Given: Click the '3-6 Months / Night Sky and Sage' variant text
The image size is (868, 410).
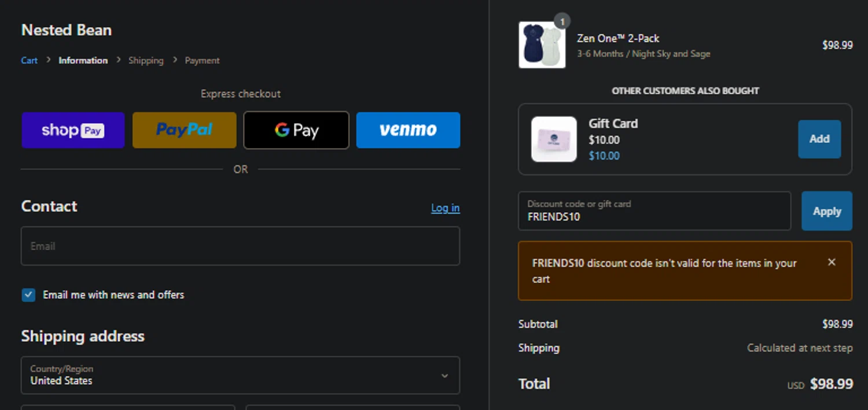Looking at the screenshot, I should pyautogui.click(x=643, y=54).
